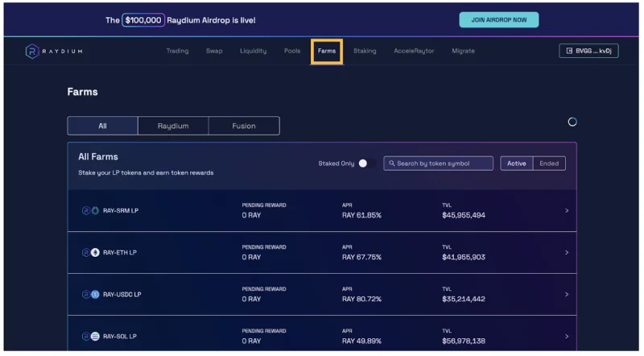Click the RAY-USDC pending reward 0 RAY

pyautogui.click(x=251, y=299)
